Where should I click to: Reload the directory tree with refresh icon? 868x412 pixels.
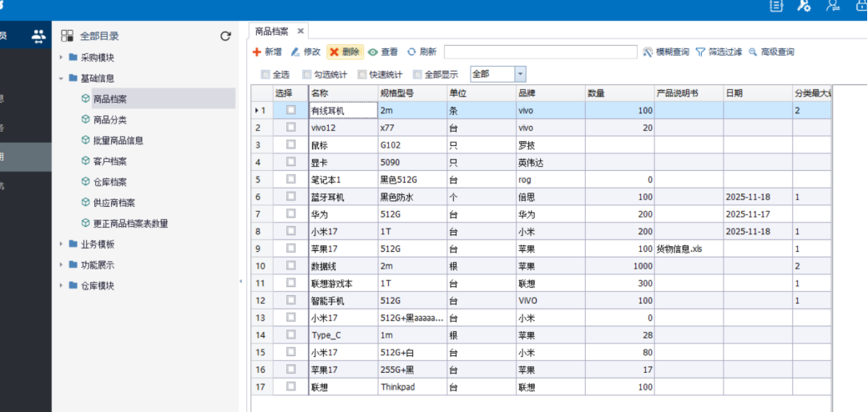(225, 36)
